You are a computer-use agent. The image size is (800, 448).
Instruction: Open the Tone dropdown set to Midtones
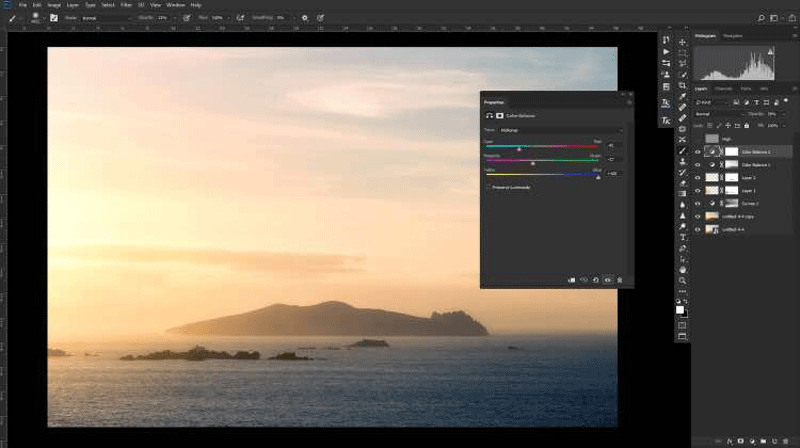(x=561, y=130)
